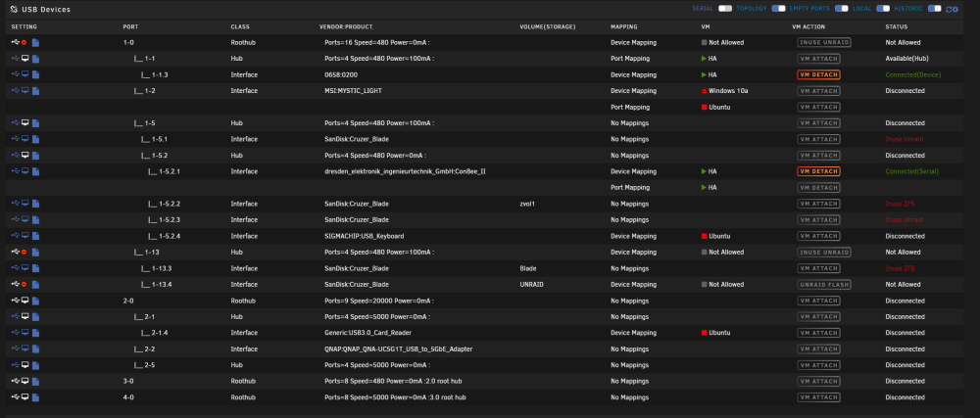Click the red eject icon beside Windows 10a
This screenshot has width=980, height=418.
coord(704,90)
